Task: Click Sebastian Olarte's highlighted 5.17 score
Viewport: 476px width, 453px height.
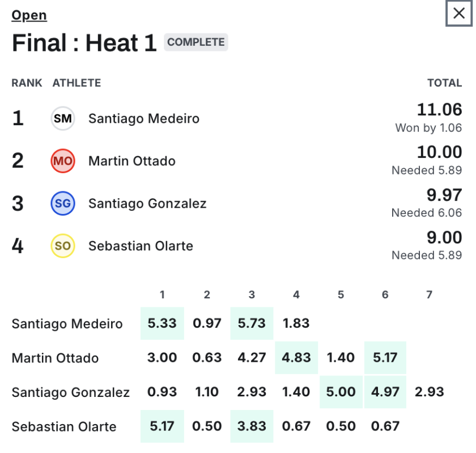Action: point(162,426)
